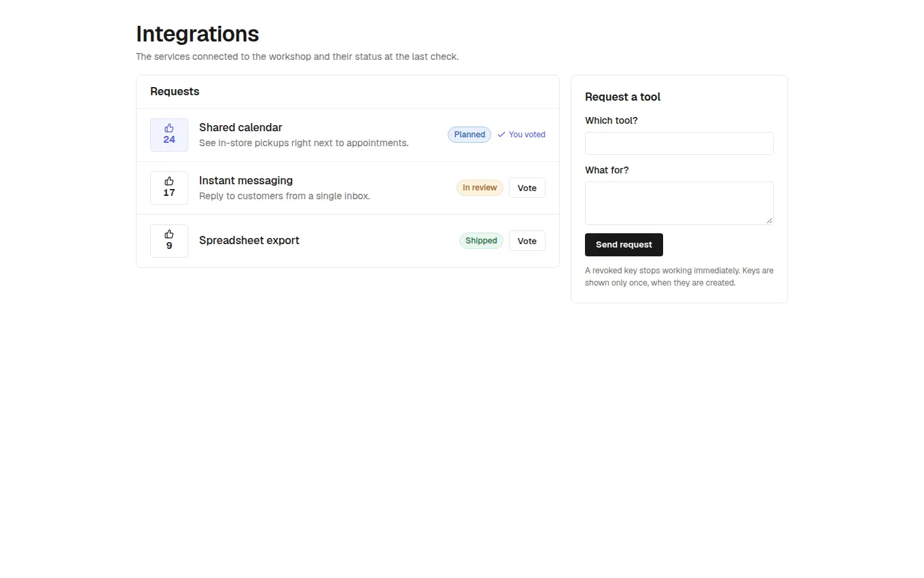924x578 pixels.
Task: Select the Instant messaging title
Action: point(246,180)
